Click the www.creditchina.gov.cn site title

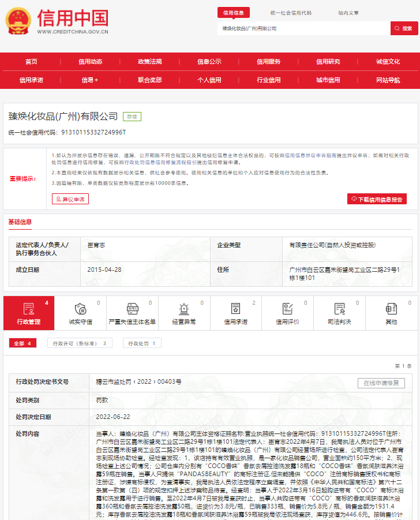click(x=73, y=32)
